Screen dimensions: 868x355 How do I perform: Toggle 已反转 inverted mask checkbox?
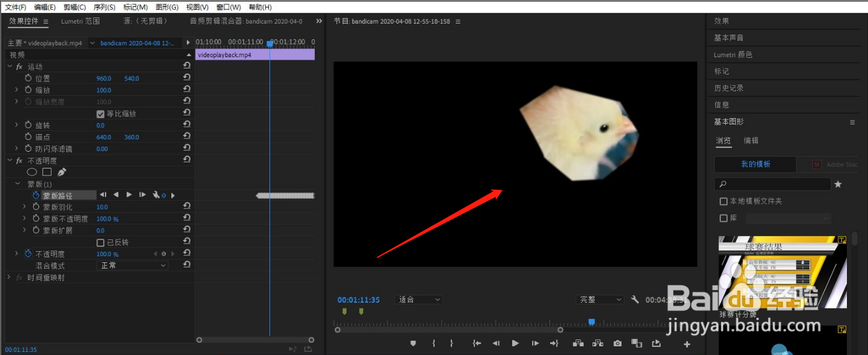tap(101, 242)
